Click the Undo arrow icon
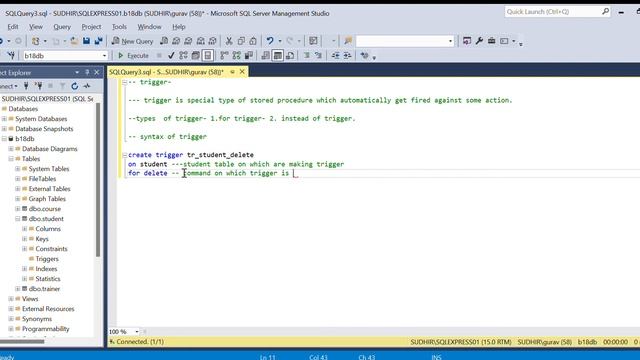640x360 pixels. tap(270, 41)
